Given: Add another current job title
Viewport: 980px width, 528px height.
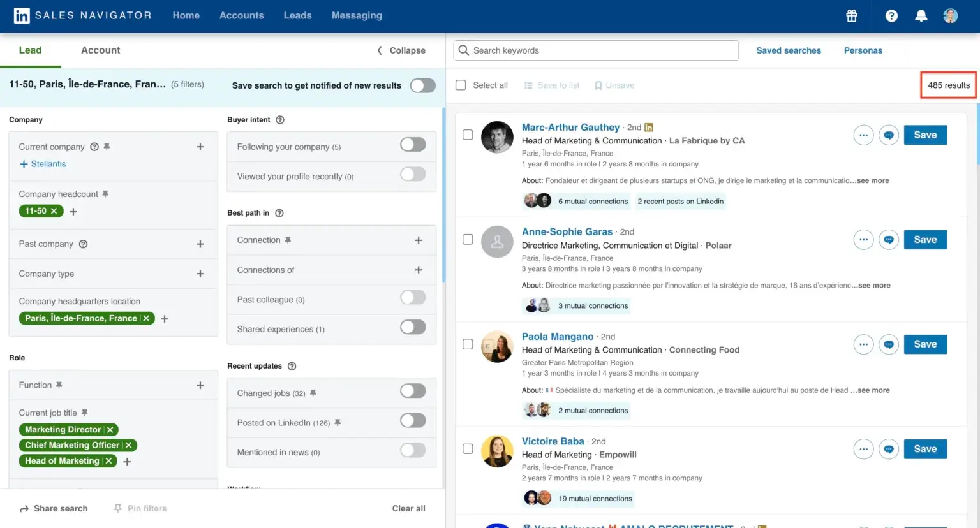Looking at the screenshot, I should 127,462.
